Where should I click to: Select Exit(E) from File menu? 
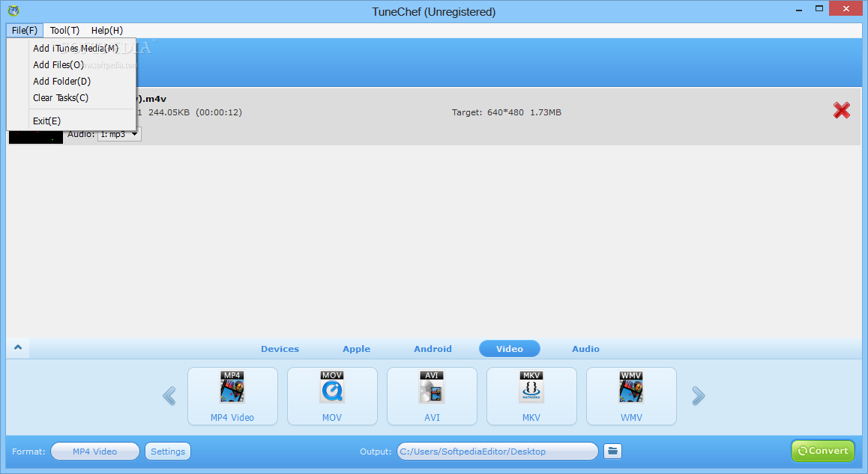point(47,121)
